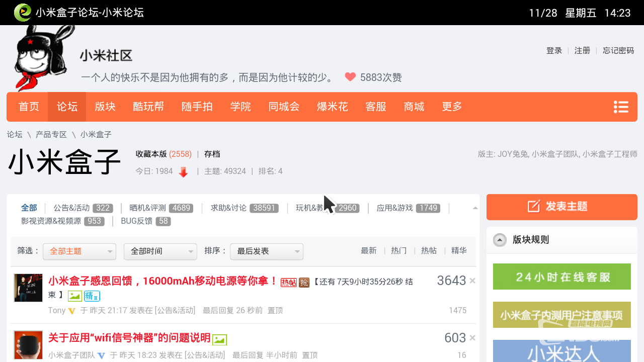
Task: Show 热帖 threads filter link
Action: pos(429,250)
